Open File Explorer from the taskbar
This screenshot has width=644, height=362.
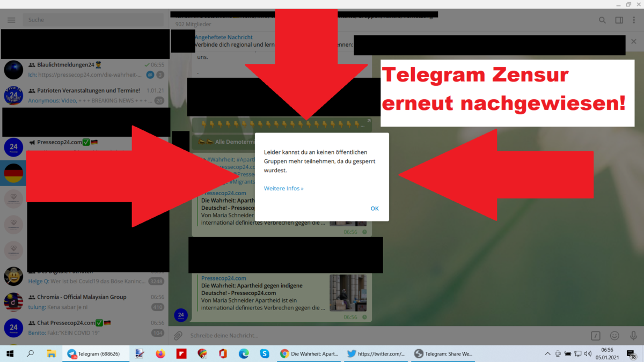click(x=52, y=353)
